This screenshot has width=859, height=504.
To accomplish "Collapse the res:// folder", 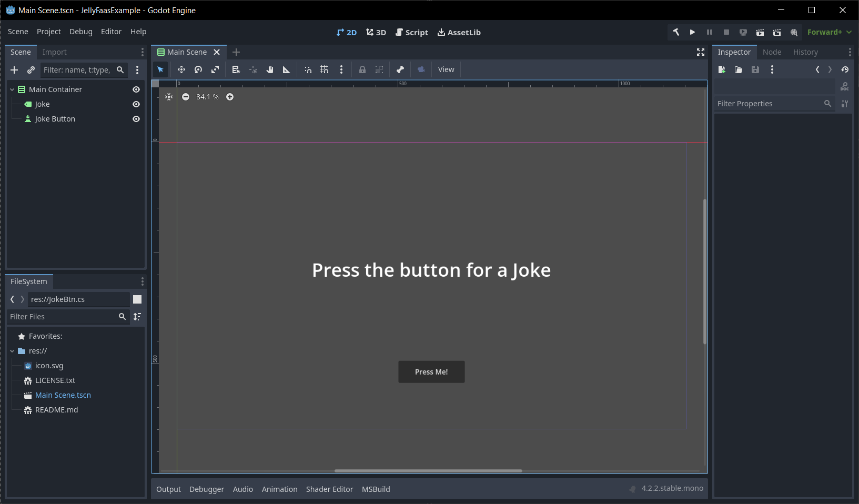I will (x=12, y=351).
